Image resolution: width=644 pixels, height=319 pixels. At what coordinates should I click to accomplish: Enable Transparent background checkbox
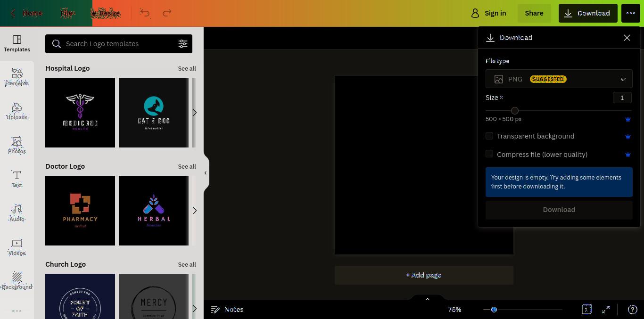pos(489,136)
